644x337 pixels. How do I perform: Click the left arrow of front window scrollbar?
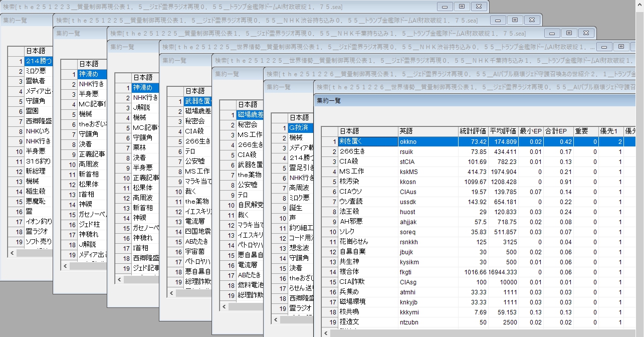click(327, 333)
